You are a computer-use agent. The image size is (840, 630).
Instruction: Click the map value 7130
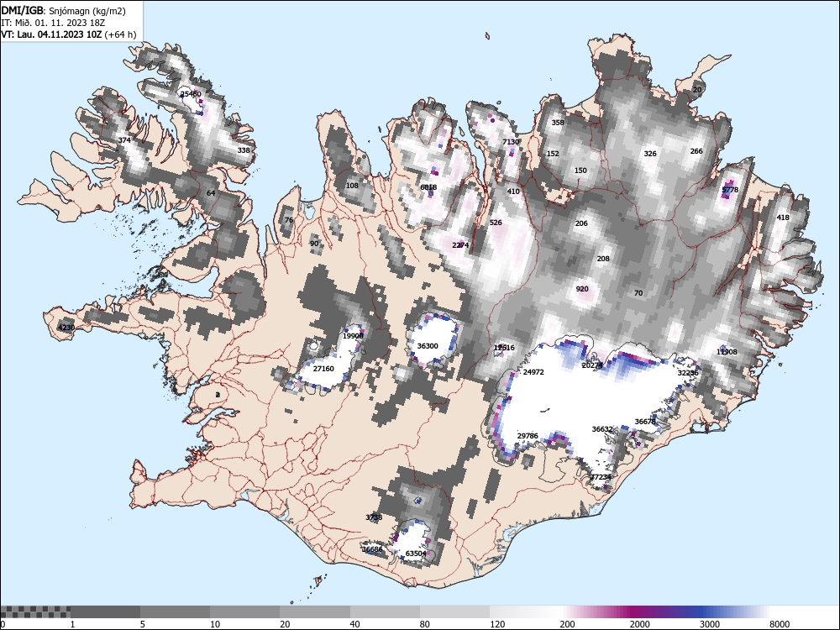tap(511, 142)
